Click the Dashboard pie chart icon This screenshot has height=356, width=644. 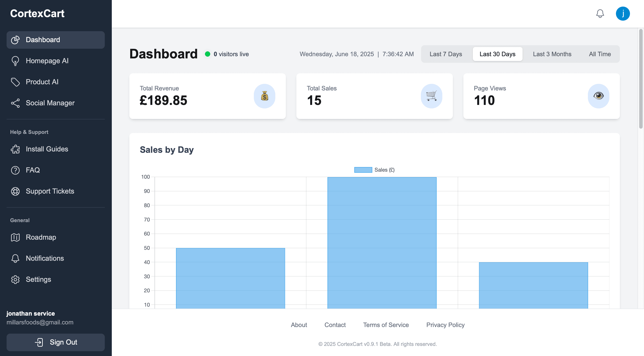[15, 40]
